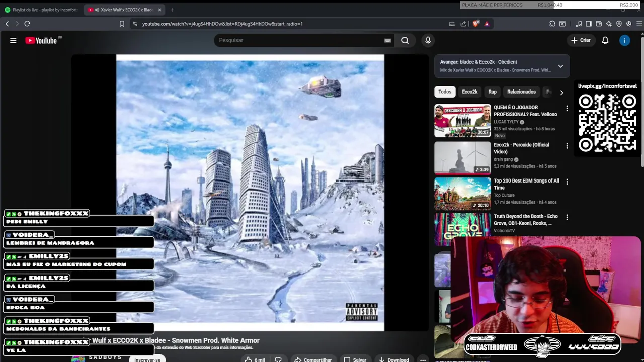Image resolution: width=644 pixels, height=362 pixels.
Task: Dislike the video
Action: point(278,359)
